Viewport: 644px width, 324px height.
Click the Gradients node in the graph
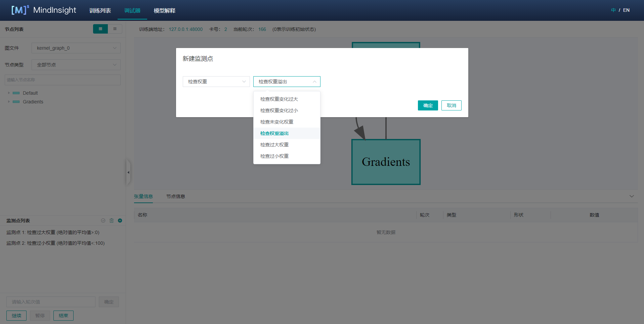[x=386, y=162]
